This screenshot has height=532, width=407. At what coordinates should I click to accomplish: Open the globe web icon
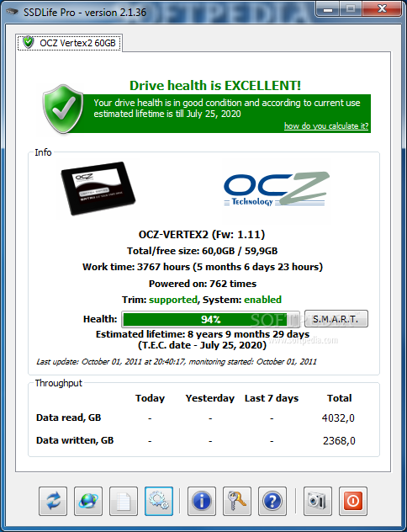click(88, 501)
